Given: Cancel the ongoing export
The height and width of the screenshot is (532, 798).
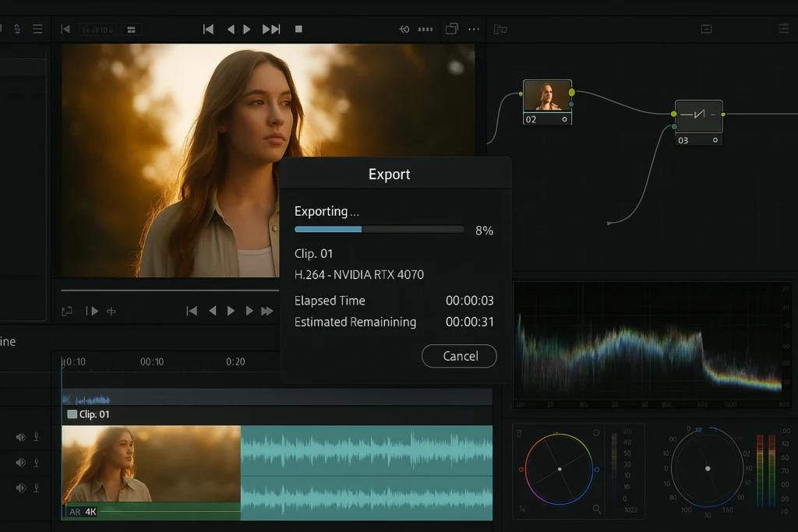Looking at the screenshot, I should click(459, 356).
